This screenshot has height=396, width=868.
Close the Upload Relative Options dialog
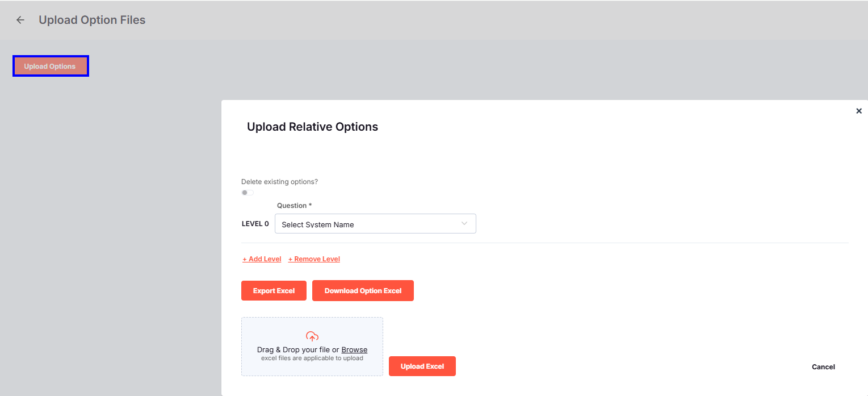click(x=859, y=110)
